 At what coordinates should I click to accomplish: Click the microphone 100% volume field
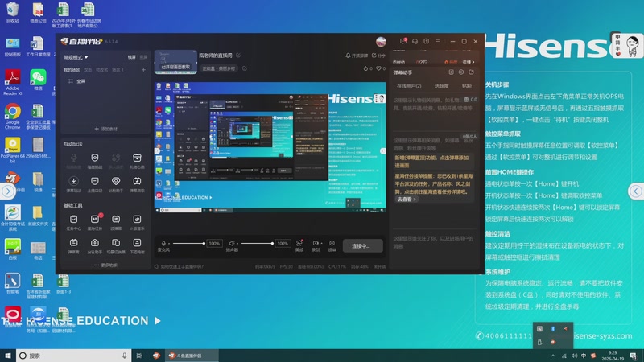[214, 244]
